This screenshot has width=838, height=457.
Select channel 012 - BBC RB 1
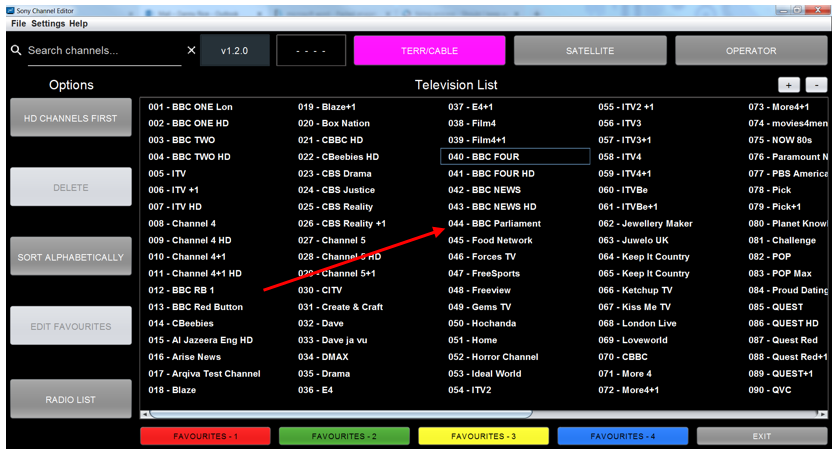(181, 290)
